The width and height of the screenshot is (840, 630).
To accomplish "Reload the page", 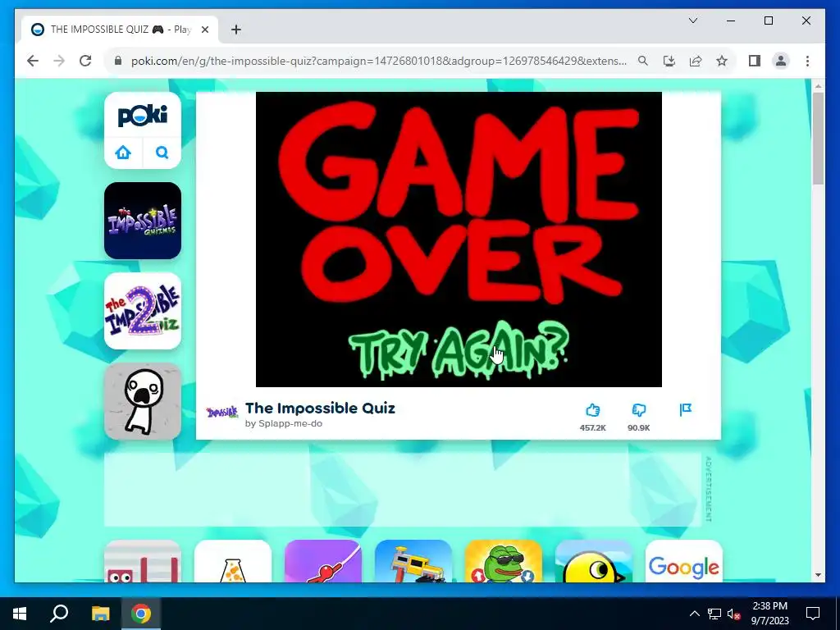I will 85,61.
